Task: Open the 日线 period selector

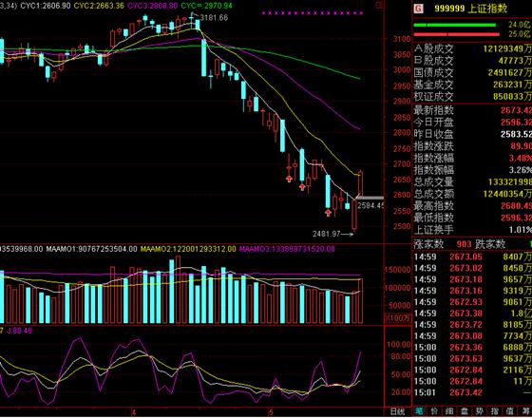Action: (398, 412)
